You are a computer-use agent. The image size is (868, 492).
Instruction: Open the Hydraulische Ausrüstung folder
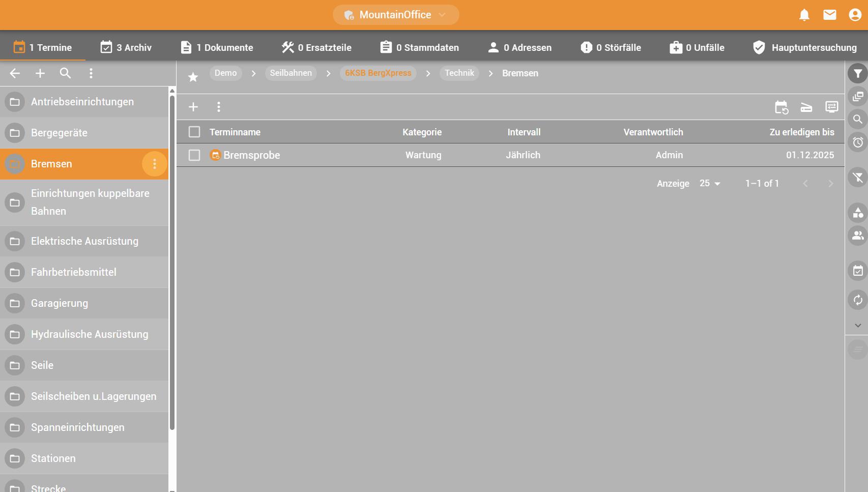[x=84, y=334]
